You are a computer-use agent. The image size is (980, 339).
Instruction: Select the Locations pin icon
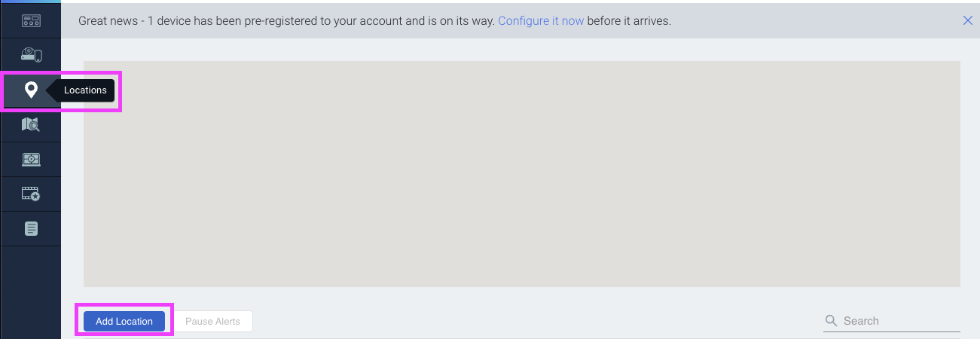pos(31,90)
